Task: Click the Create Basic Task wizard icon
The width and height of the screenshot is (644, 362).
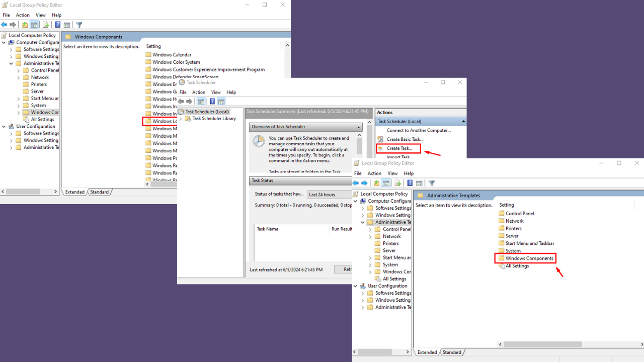Action: point(381,139)
